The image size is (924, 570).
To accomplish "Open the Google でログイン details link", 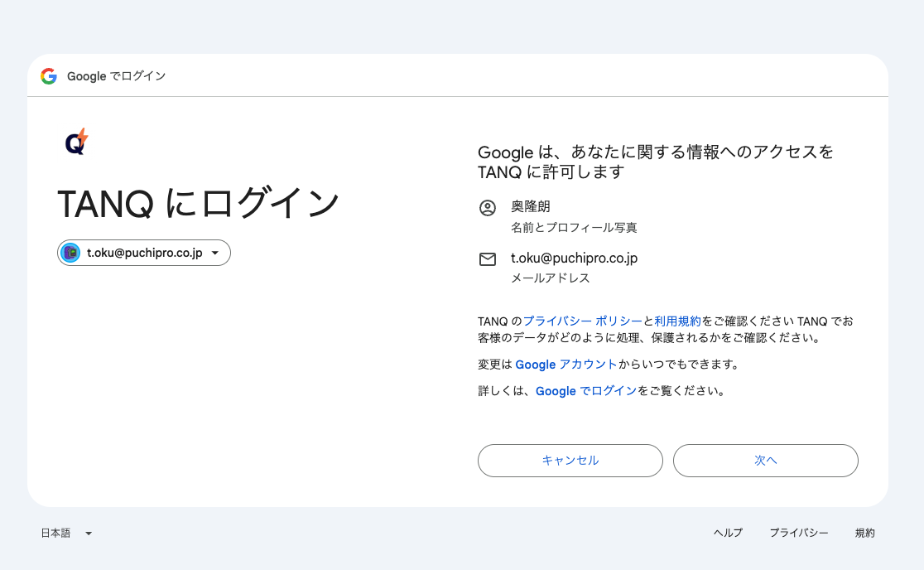I will (585, 391).
